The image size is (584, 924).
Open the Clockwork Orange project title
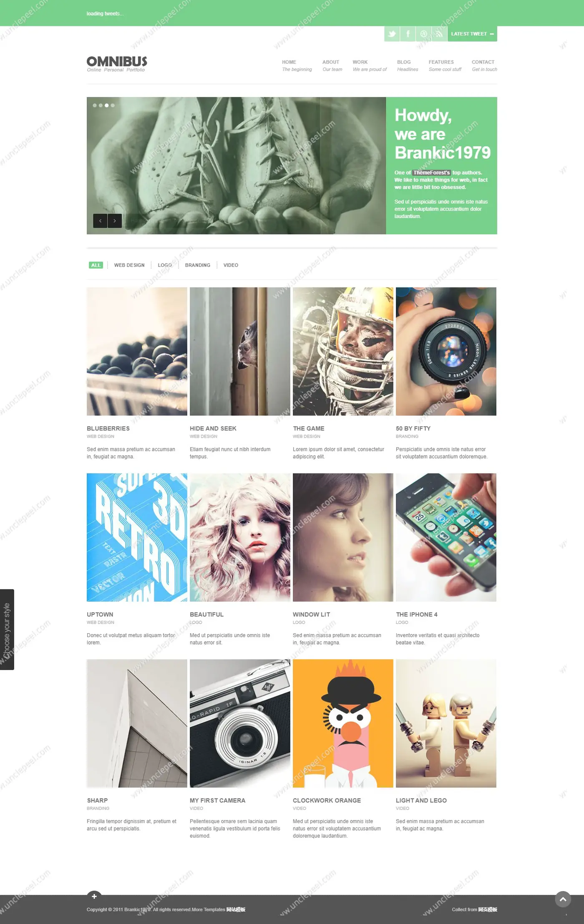(327, 801)
